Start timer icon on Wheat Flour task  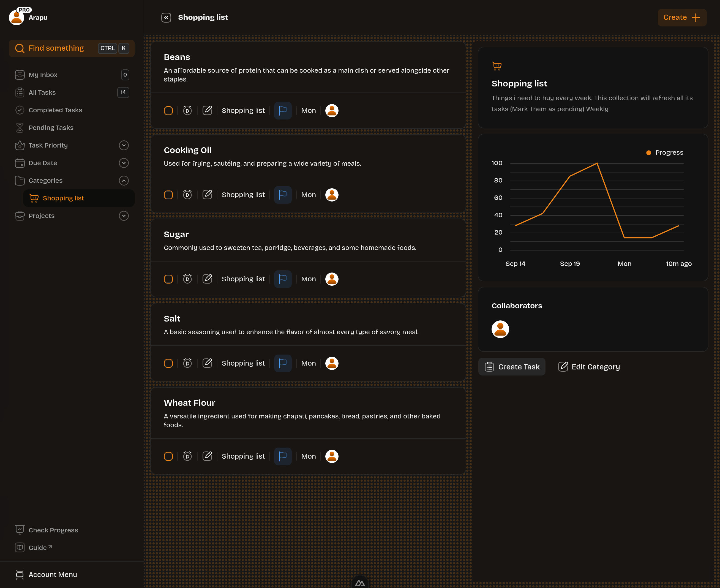[x=187, y=456]
